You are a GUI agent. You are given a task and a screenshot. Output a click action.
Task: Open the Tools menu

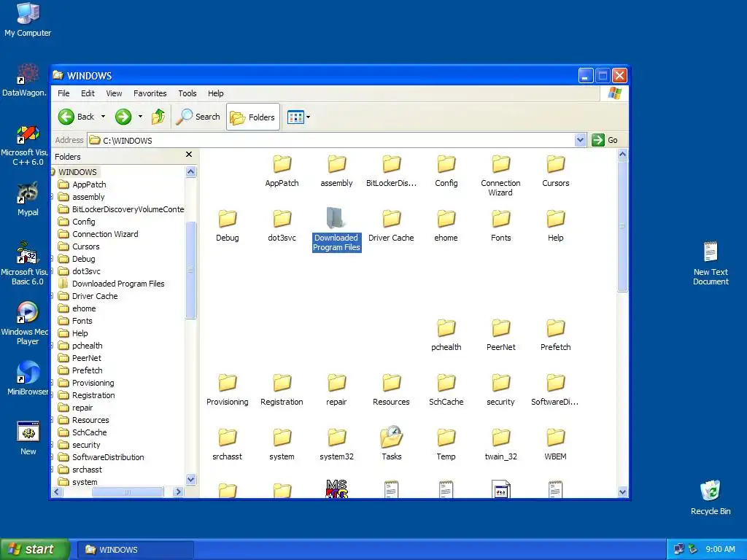(187, 93)
